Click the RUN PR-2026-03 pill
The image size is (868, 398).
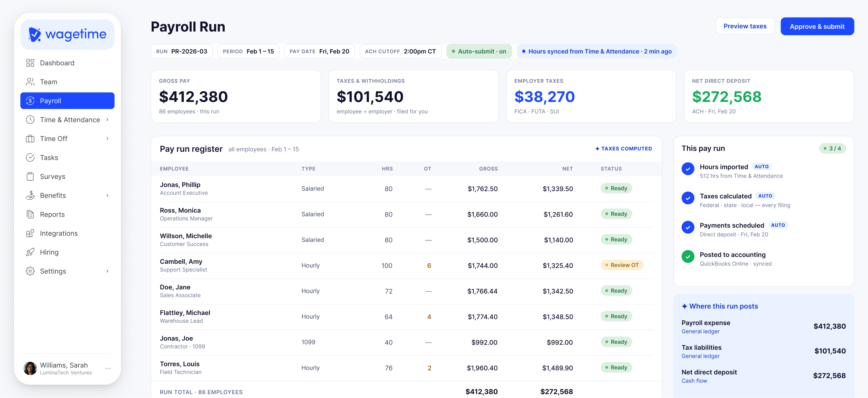182,51
